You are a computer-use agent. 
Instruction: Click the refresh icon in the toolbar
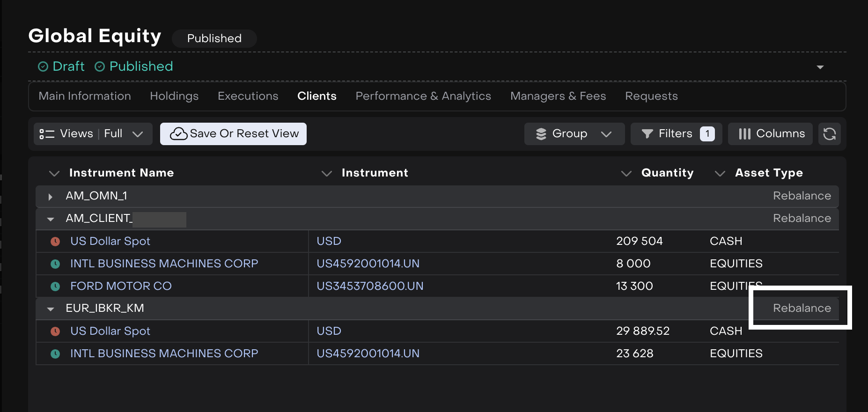[x=829, y=134]
